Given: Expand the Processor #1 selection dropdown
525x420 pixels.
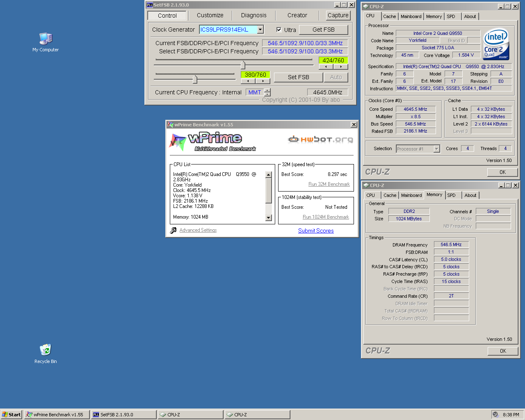Looking at the screenshot, I should coord(436,149).
